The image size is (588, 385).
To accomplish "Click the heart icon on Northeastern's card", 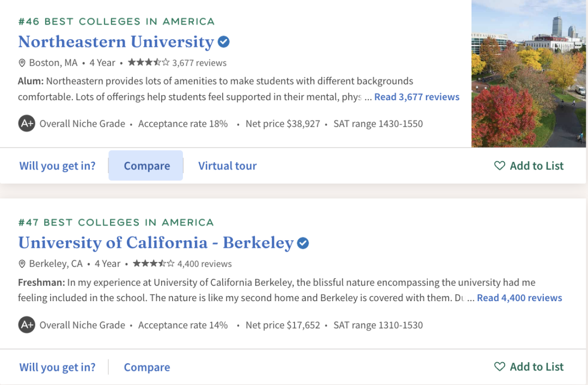I will coord(499,166).
